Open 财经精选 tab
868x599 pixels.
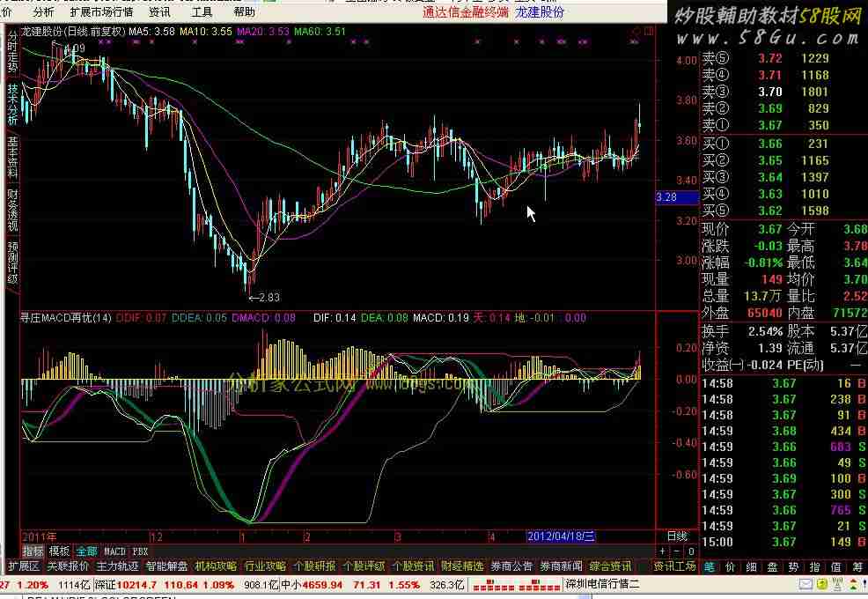tap(462, 566)
